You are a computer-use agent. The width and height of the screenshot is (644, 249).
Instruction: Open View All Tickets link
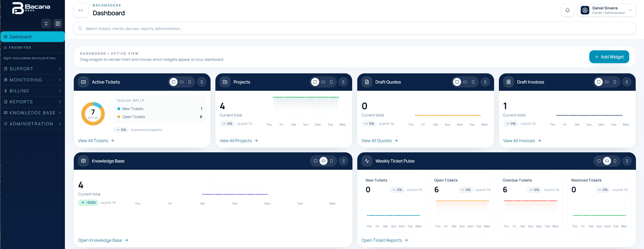(x=96, y=141)
